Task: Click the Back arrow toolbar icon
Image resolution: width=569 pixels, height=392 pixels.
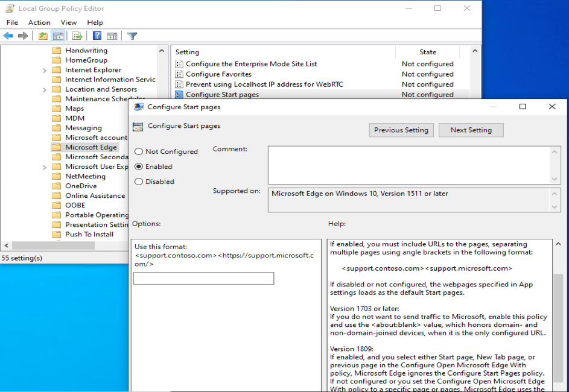Action: [x=8, y=36]
